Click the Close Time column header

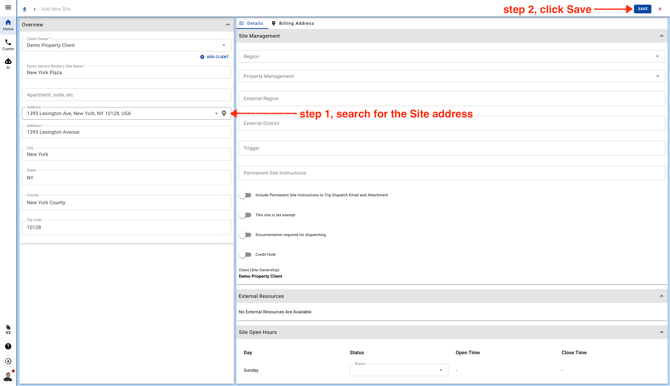pos(574,353)
